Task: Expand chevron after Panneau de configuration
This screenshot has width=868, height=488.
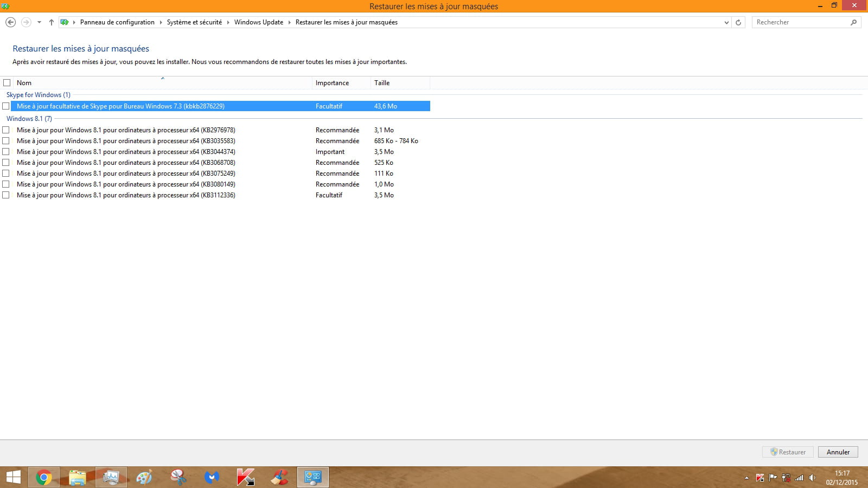Action: click(x=161, y=22)
